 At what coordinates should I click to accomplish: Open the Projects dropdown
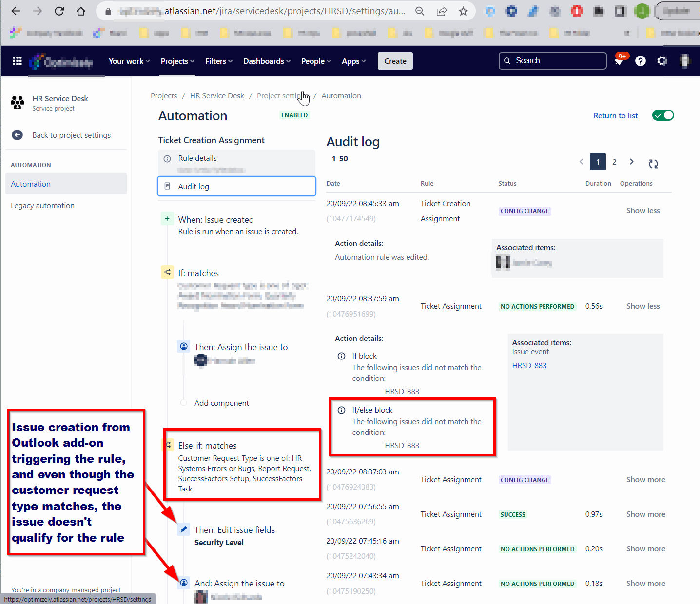(177, 61)
